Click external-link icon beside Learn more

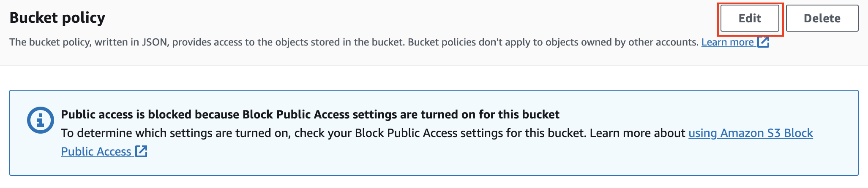coord(763,42)
